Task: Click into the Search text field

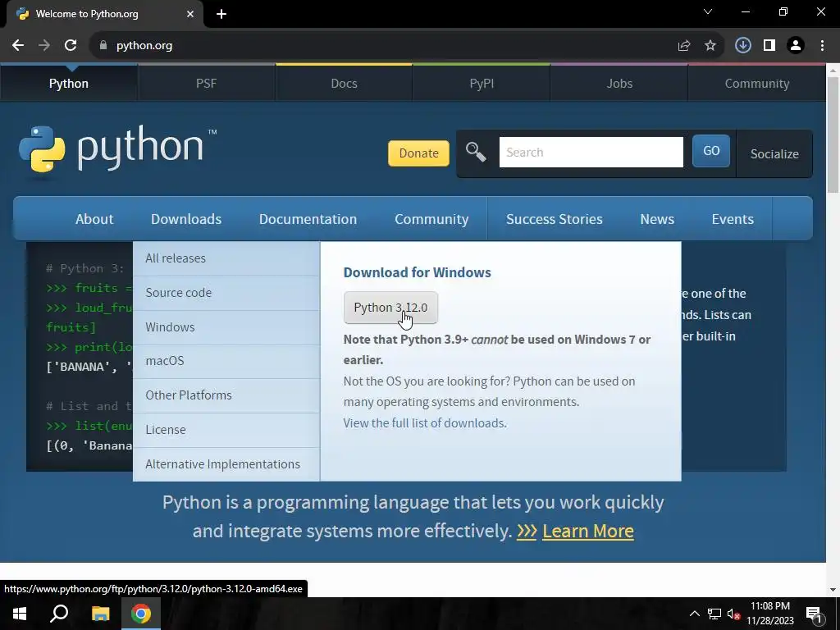Action: pyautogui.click(x=591, y=152)
